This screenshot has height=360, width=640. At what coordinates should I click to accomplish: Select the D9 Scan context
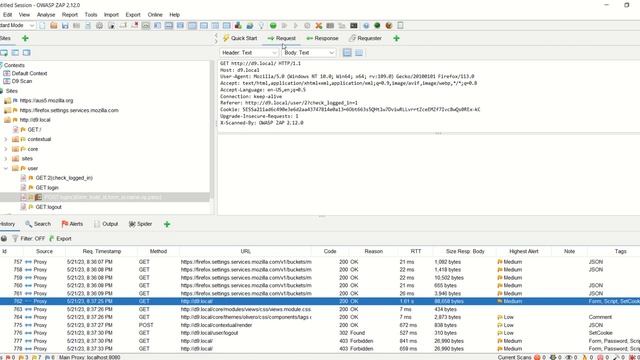pos(22,81)
